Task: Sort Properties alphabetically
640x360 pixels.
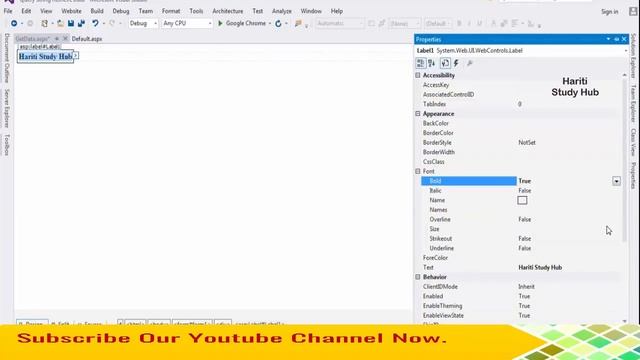Action: coord(432,63)
